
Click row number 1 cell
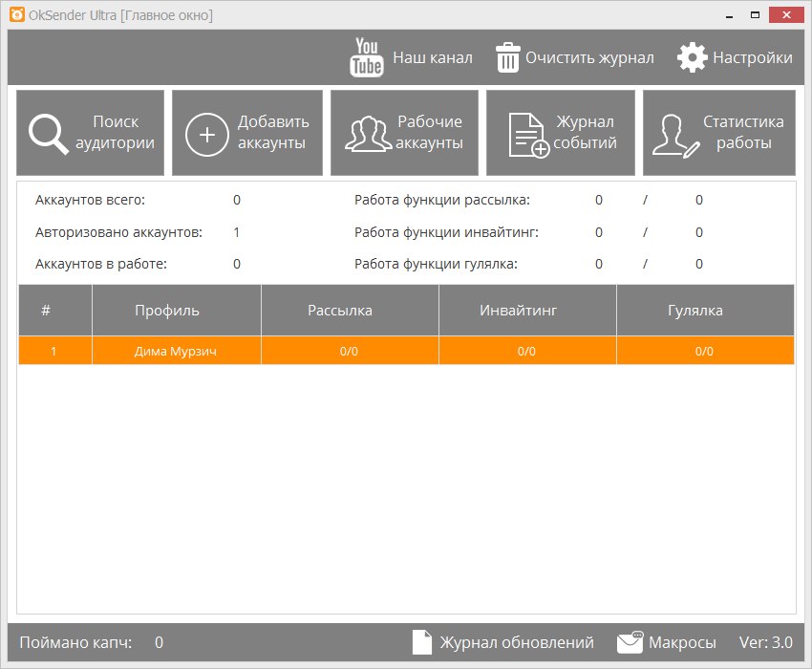tap(55, 351)
